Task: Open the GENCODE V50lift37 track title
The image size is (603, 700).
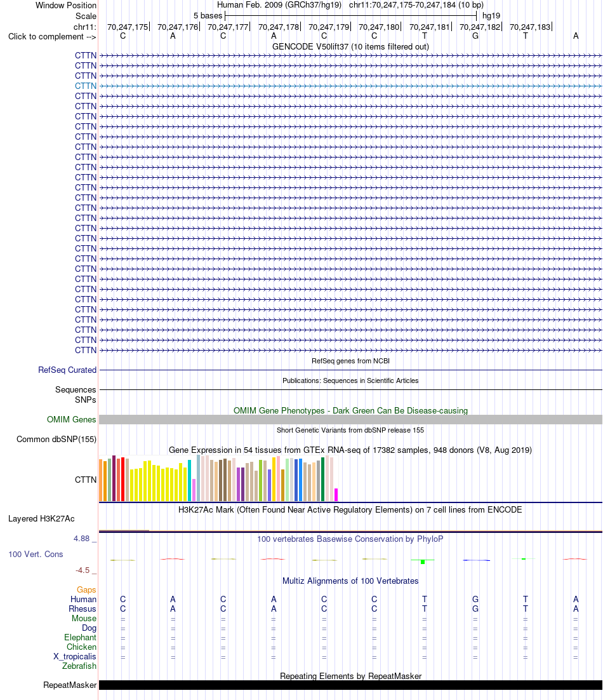Action: click(350, 46)
